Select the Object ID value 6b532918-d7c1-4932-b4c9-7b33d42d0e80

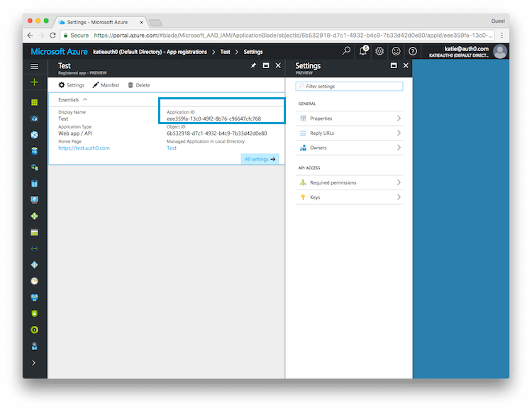(x=217, y=133)
